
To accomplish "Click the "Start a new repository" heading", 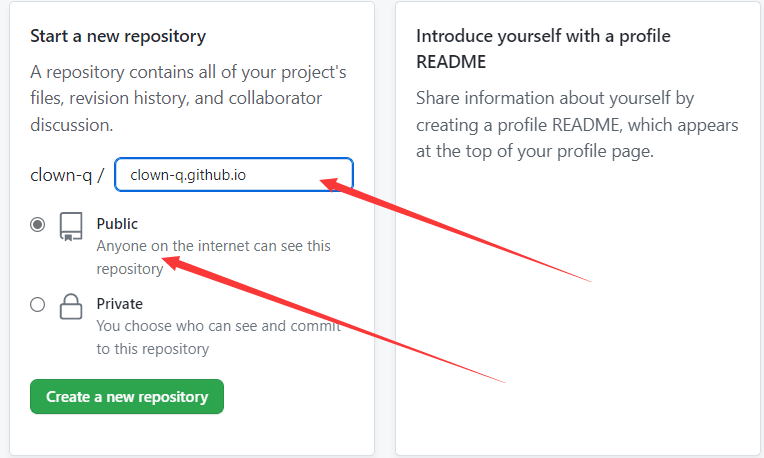I will (x=118, y=36).
